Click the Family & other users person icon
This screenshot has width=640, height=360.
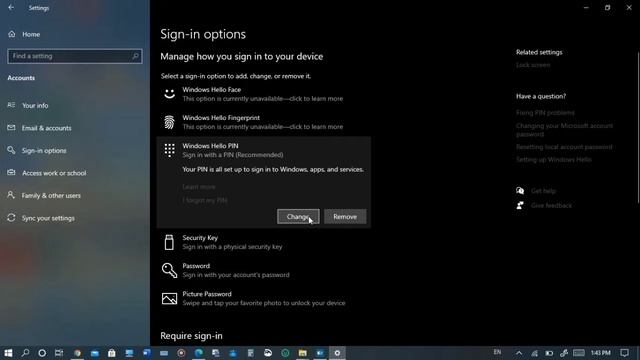[x=11, y=195]
